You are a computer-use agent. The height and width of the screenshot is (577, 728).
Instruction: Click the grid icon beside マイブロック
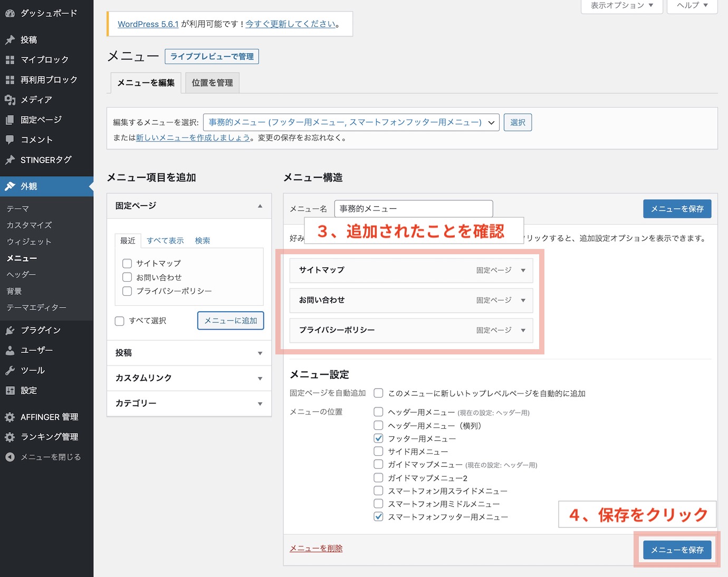click(10, 60)
